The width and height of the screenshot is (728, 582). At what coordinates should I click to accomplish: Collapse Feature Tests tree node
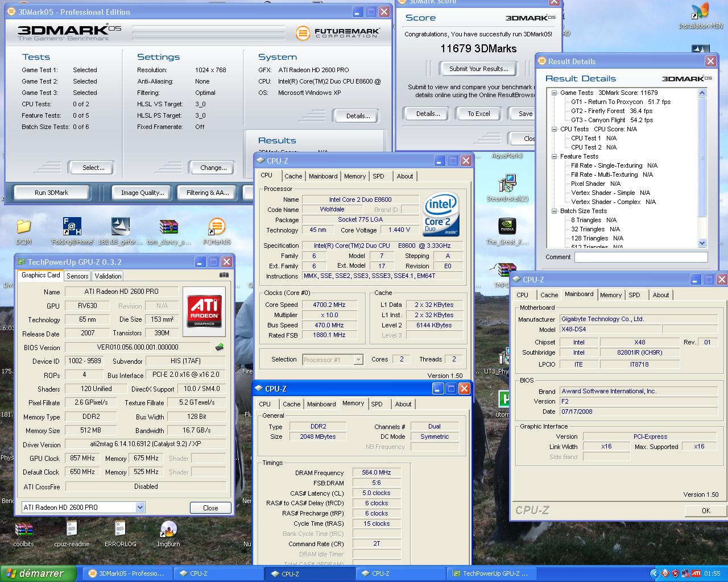click(x=554, y=156)
